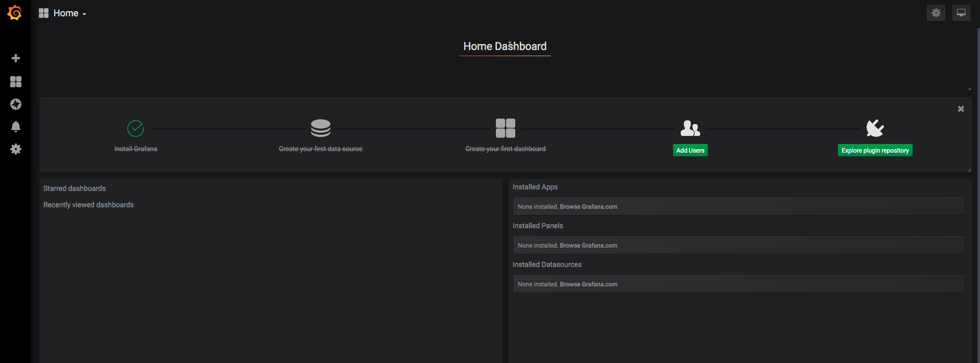Open Explore compass icon

pyautogui.click(x=16, y=104)
